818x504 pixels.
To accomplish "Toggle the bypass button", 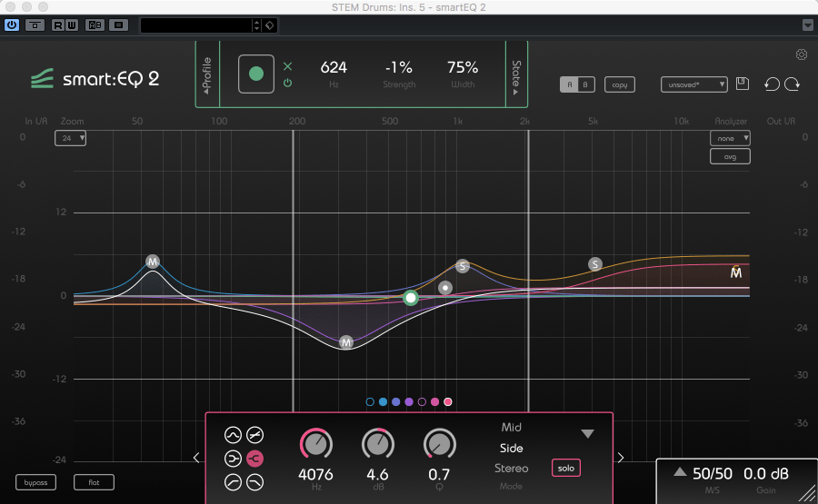I will tap(35, 482).
